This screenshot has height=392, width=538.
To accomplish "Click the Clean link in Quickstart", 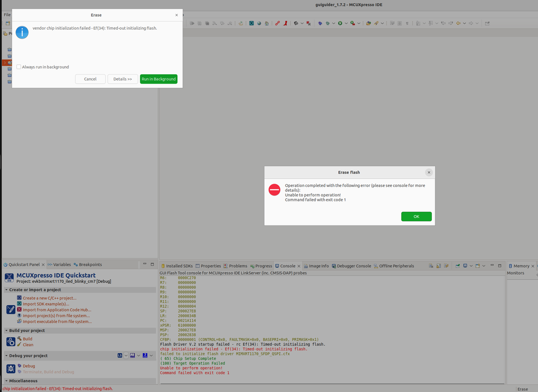I will (28, 345).
